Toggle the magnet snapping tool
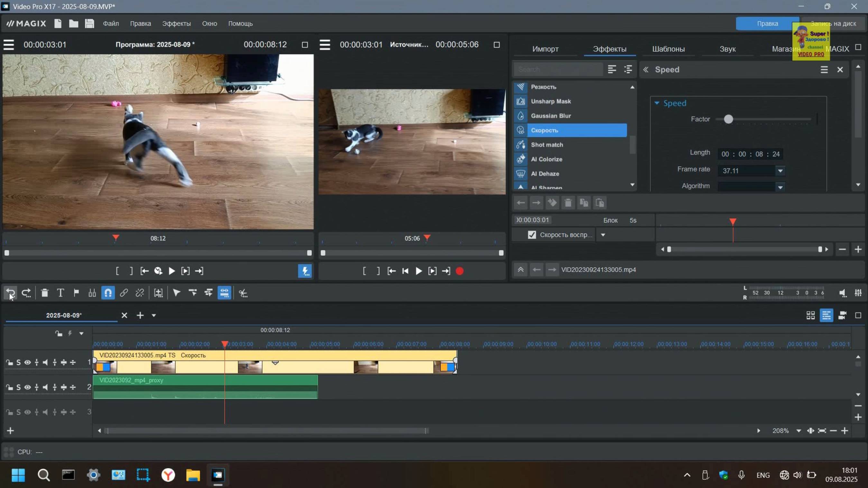868x488 pixels. 108,293
